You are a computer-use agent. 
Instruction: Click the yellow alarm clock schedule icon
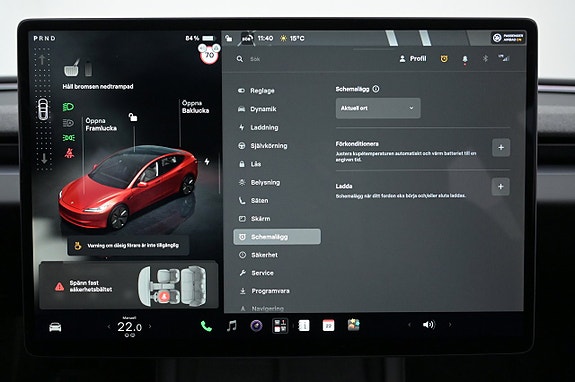444,59
